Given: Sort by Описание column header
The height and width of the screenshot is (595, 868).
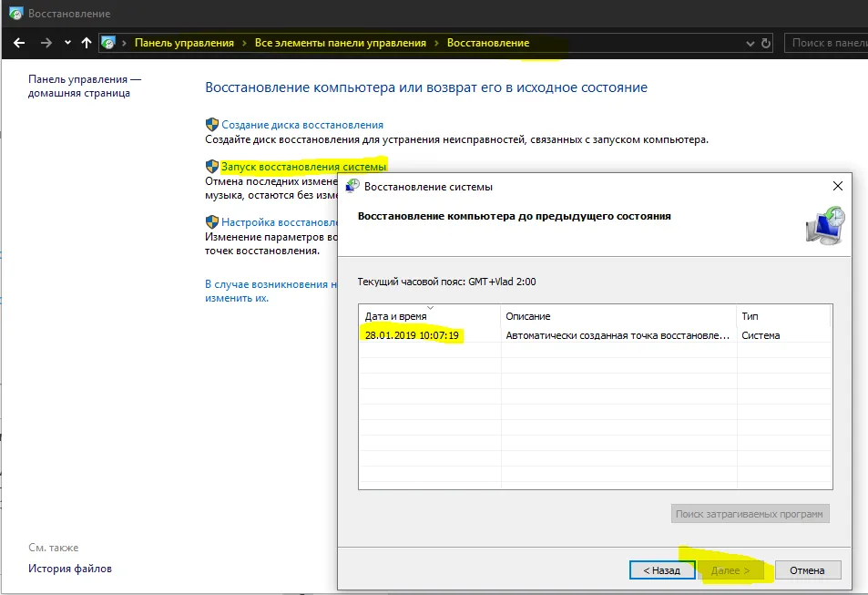Looking at the screenshot, I should [x=618, y=316].
